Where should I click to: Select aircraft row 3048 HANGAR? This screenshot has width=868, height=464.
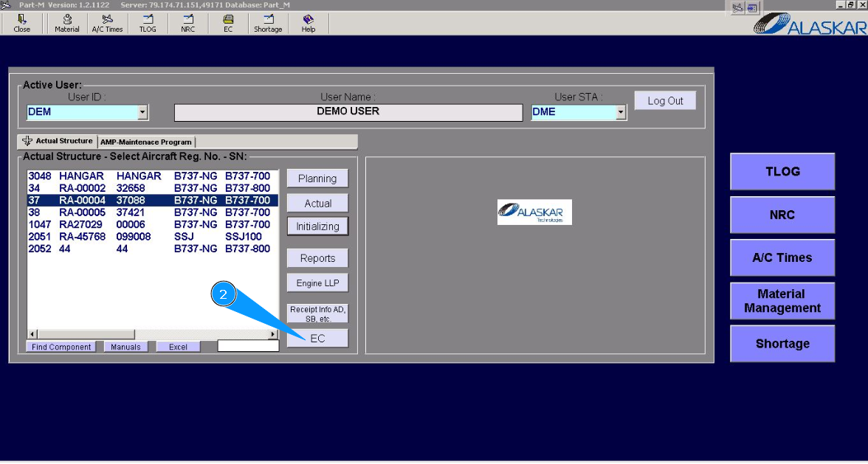click(x=153, y=176)
